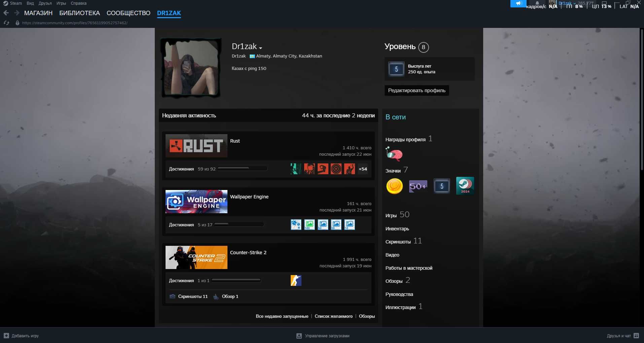Screen dimensions: 644x343
Task: Open the 50+ games badge
Action: pyautogui.click(x=418, y=186)
